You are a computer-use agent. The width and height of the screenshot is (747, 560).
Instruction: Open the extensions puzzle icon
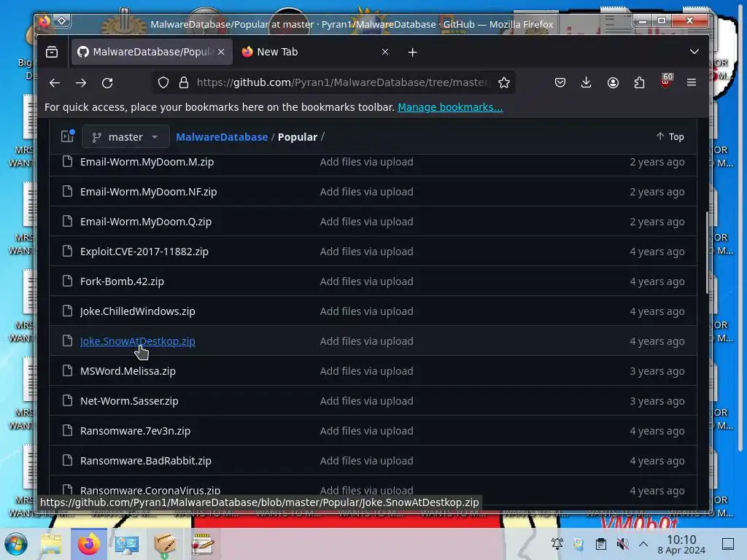pyautogui.click(x=639, y=83)
